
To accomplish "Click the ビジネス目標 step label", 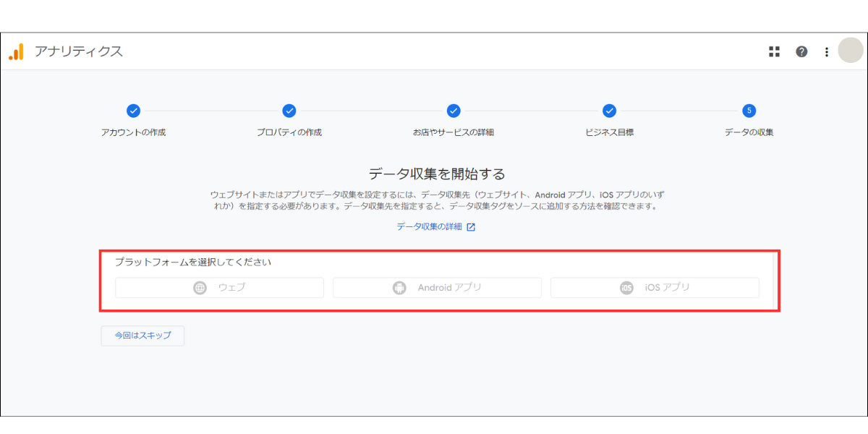I will click(610, 132).
